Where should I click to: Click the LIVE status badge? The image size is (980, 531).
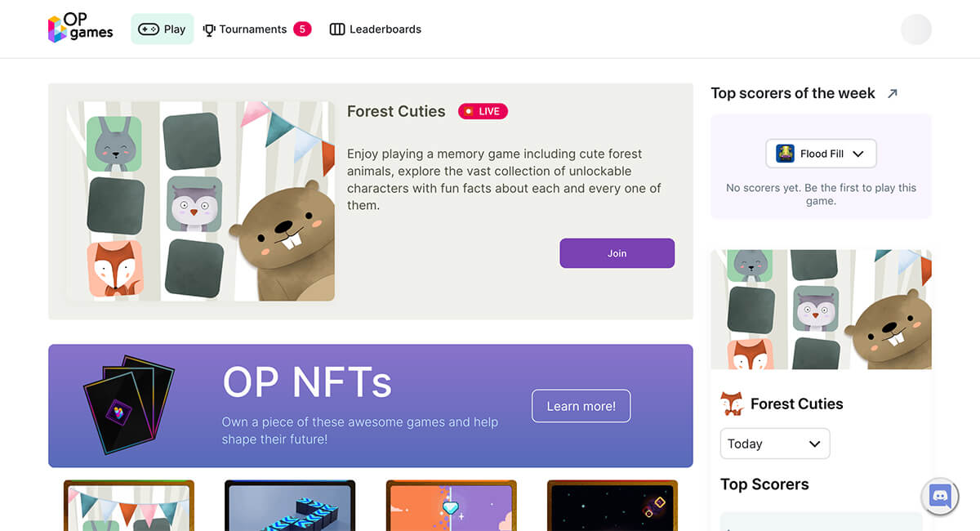483,111
